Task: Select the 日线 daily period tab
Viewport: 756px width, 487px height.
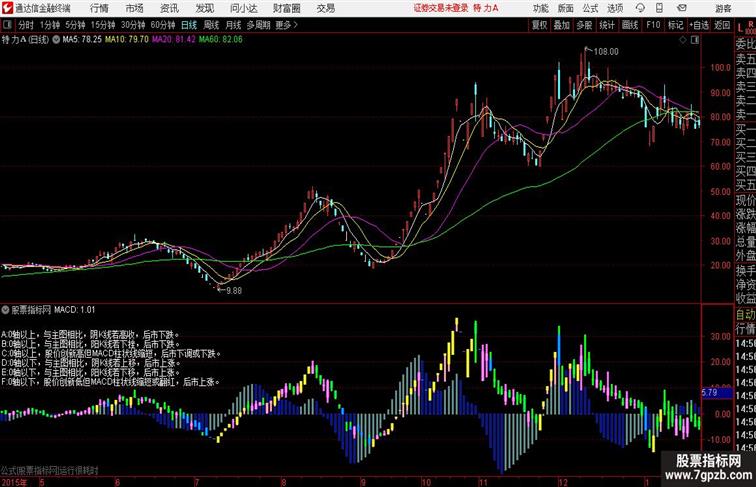Action: [x=189, y=25]
